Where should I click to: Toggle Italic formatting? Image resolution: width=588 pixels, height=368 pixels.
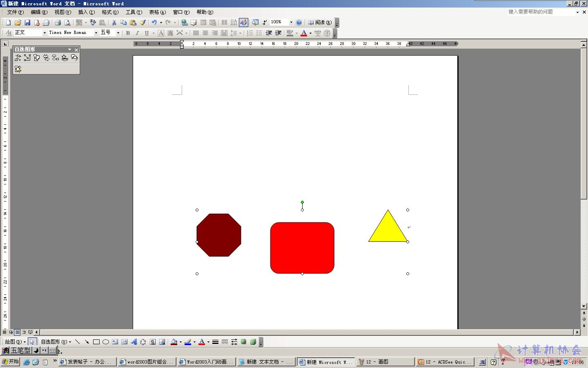137,33
